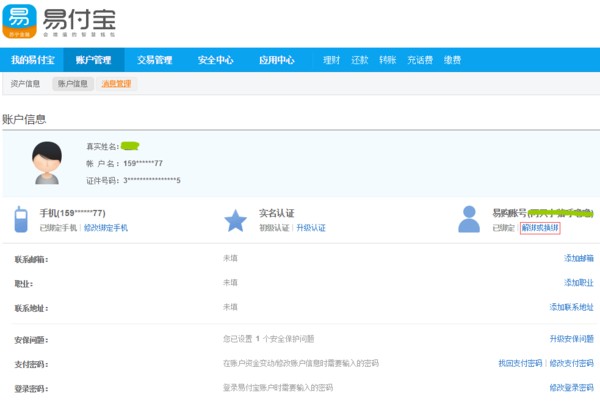The image size is (600, 404).
Task: Click the blue mobile phone icon
Action: click(x=20, y=218)
